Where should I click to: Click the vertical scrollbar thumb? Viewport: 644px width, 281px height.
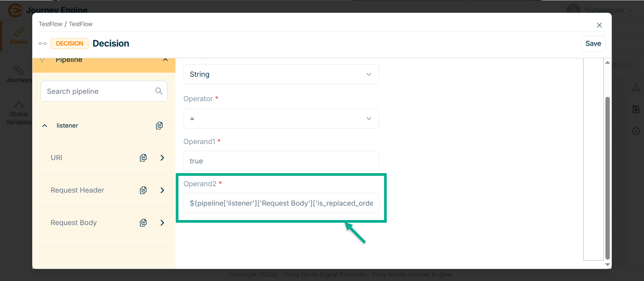[x=607, y=178]
